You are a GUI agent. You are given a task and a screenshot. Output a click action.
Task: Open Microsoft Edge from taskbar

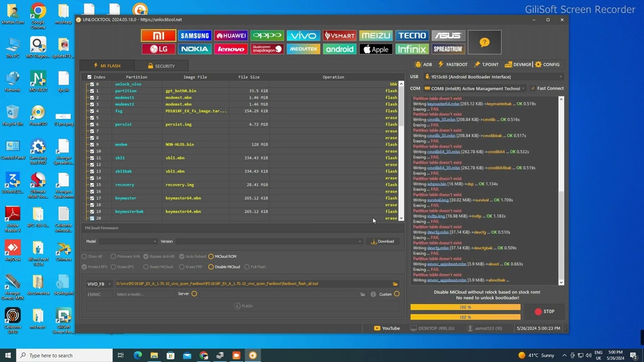point(137,355)
